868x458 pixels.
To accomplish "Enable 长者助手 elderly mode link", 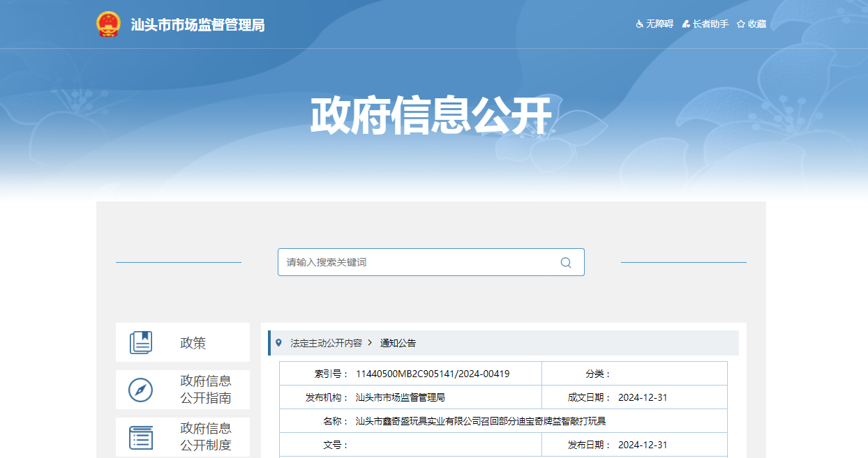I will pos(710,24).
